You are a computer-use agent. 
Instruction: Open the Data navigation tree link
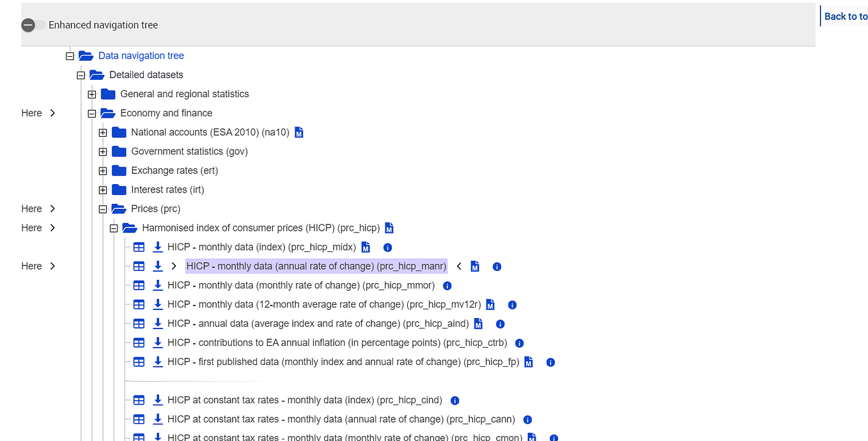pos(141,56)
